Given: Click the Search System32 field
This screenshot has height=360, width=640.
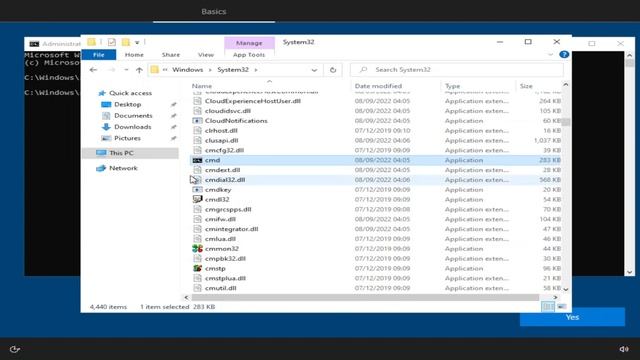Looking at the screenshot, I should tap(457, 70).
